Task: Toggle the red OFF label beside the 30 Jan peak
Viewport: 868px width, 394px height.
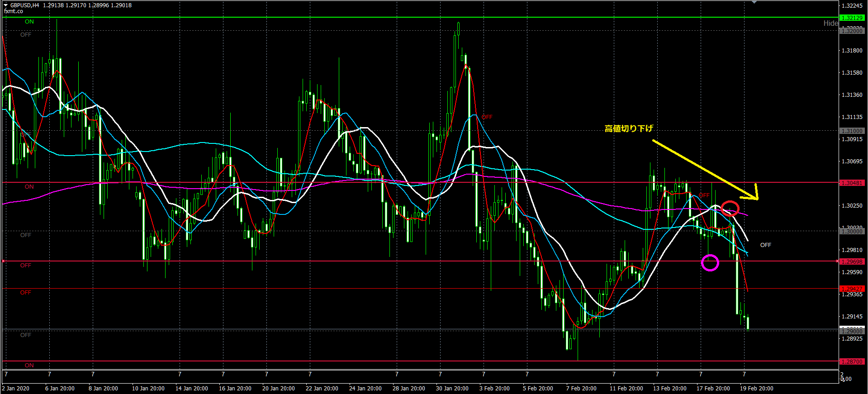Action: pos(487,117)
